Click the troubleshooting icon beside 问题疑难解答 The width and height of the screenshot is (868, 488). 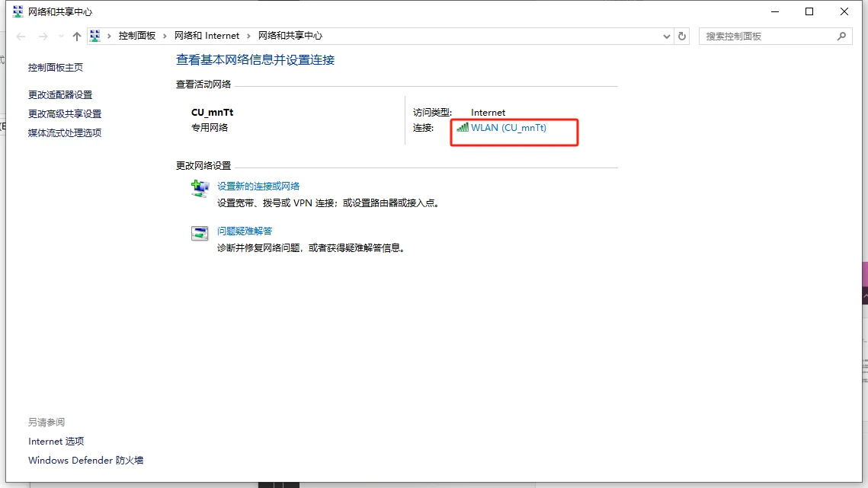pos(200,233)
